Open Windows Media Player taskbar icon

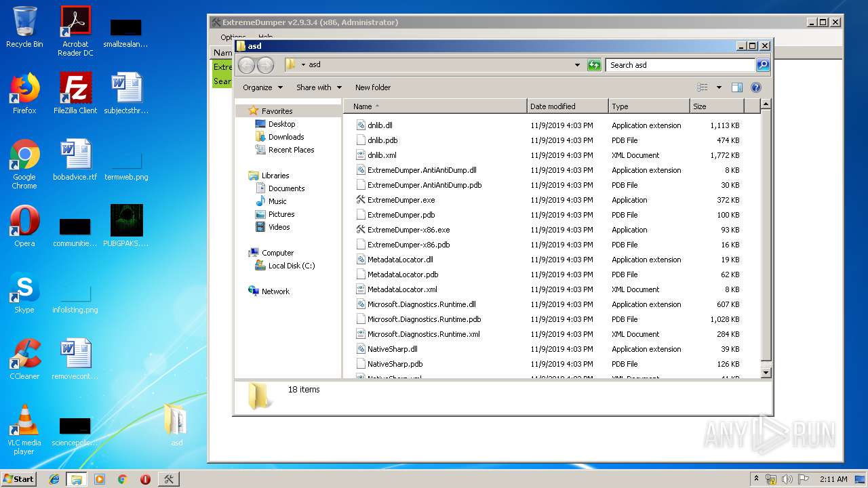pos(100,479)
